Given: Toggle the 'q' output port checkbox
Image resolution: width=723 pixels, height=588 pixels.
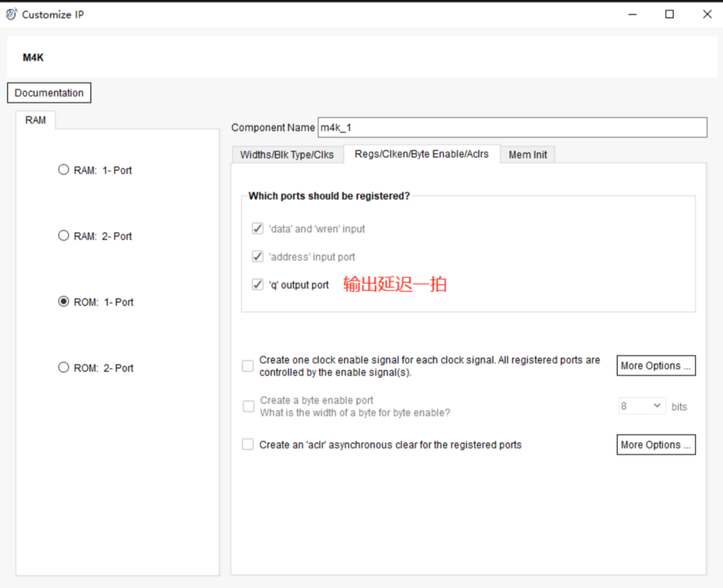Looking at the screenshot, I should click(258, 285).
